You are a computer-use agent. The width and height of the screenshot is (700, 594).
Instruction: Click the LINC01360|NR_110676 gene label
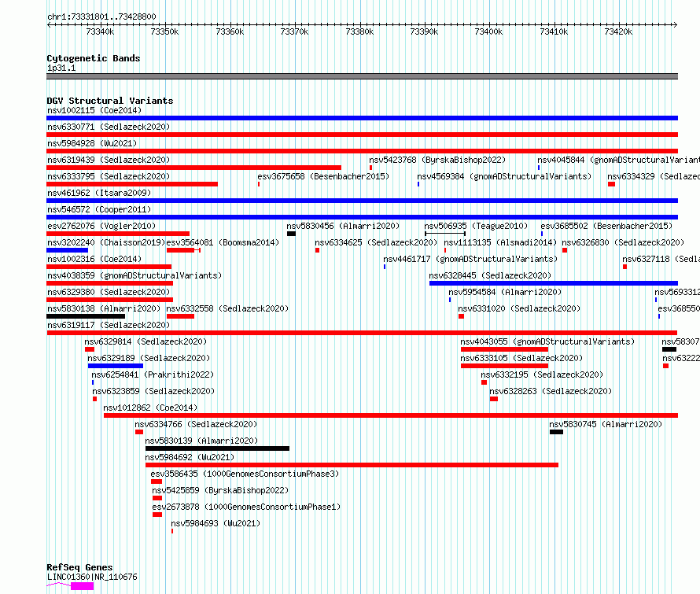click(x=92, y=577)
